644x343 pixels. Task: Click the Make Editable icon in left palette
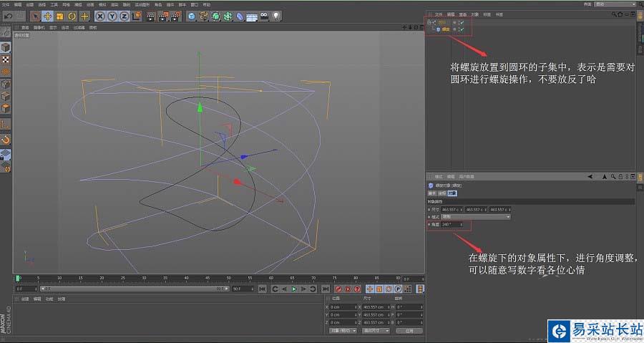pyautogui.click(x=5, y=32)
